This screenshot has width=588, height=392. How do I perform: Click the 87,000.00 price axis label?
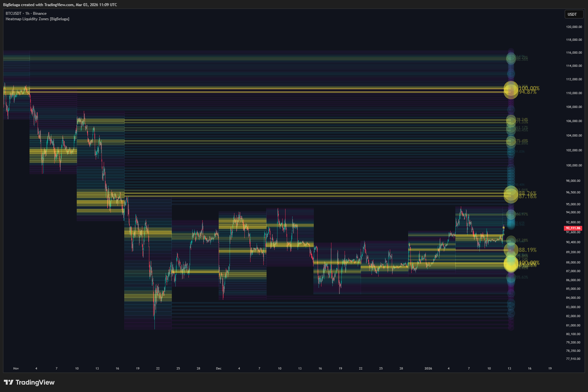(573, 271)
